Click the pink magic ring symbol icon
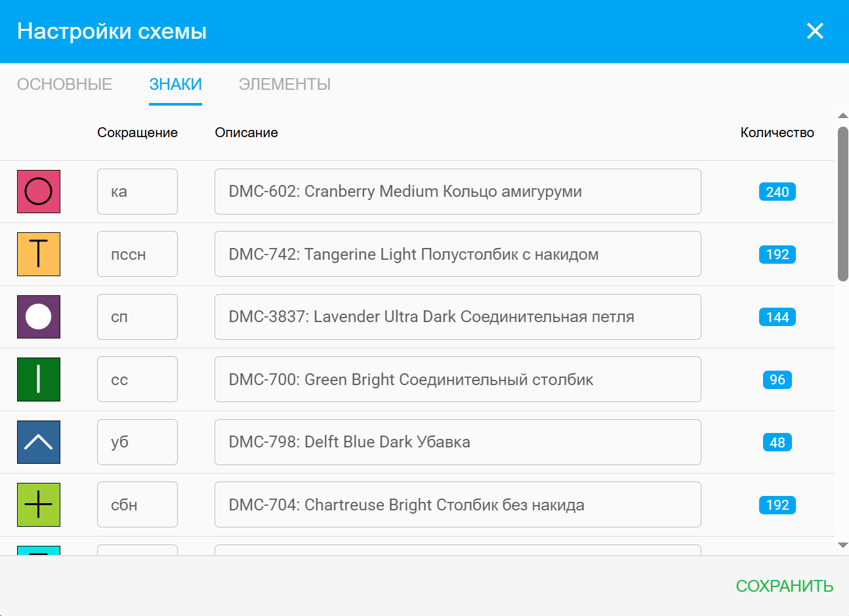Viewport: 849px width, 616px height. [x=39, y=192]
